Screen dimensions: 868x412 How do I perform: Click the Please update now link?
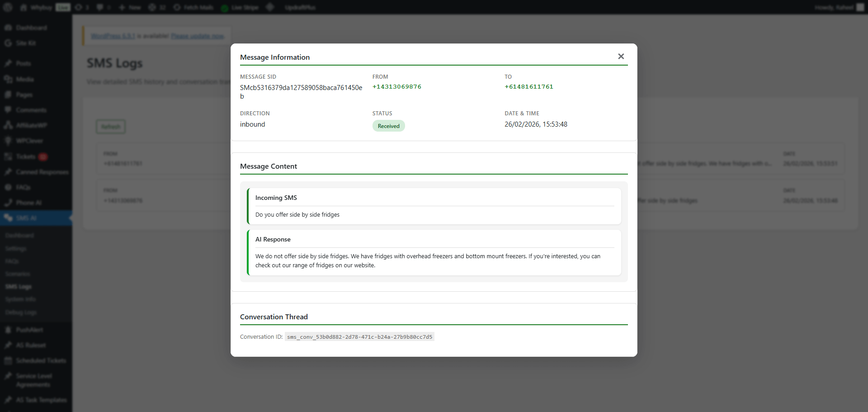coord(197,36)
